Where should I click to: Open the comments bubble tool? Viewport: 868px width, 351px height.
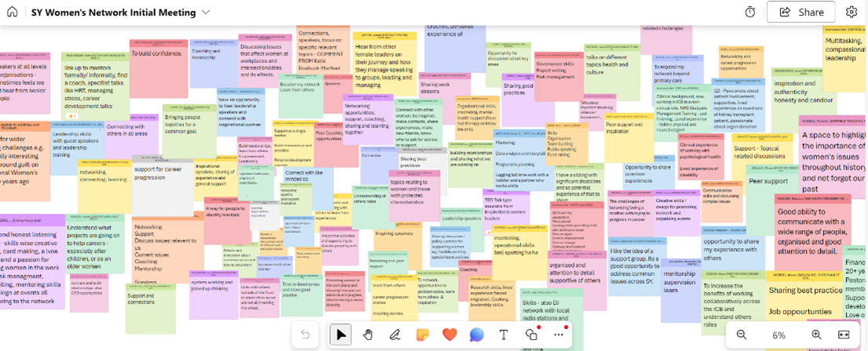tap(477, 335)
